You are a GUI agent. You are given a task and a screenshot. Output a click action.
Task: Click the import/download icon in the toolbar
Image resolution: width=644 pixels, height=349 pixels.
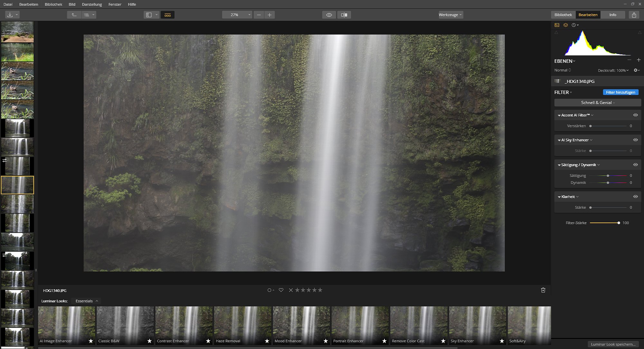(x=10, y=15)
